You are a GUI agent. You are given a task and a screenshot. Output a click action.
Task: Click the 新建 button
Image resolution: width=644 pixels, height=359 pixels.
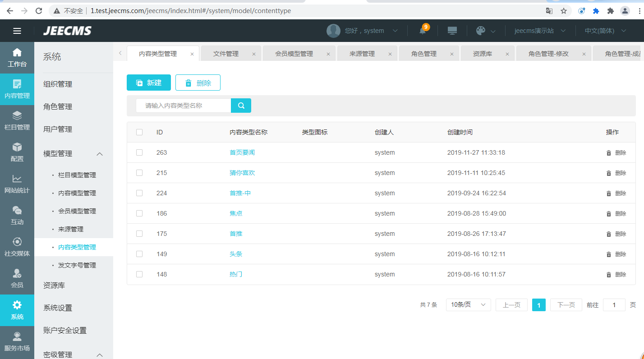(x=149, y=83)
